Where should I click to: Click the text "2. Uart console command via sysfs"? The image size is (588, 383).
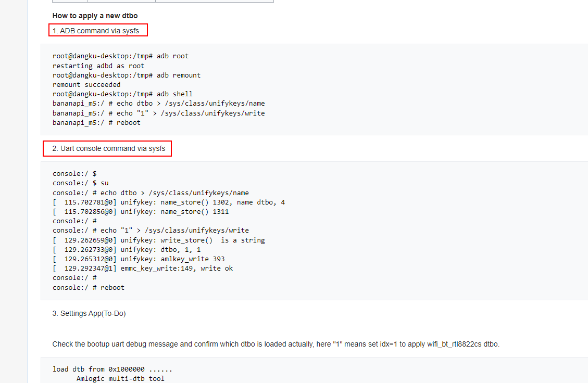click(x=109, y=148)
